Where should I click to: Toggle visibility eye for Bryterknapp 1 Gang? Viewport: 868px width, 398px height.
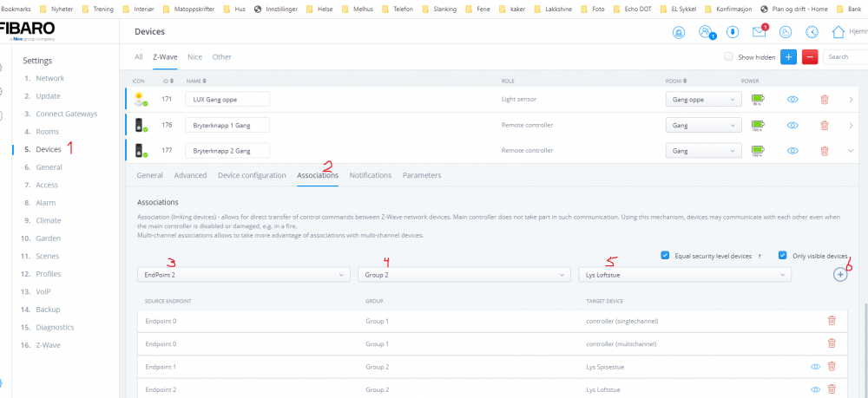pos(792,126)
